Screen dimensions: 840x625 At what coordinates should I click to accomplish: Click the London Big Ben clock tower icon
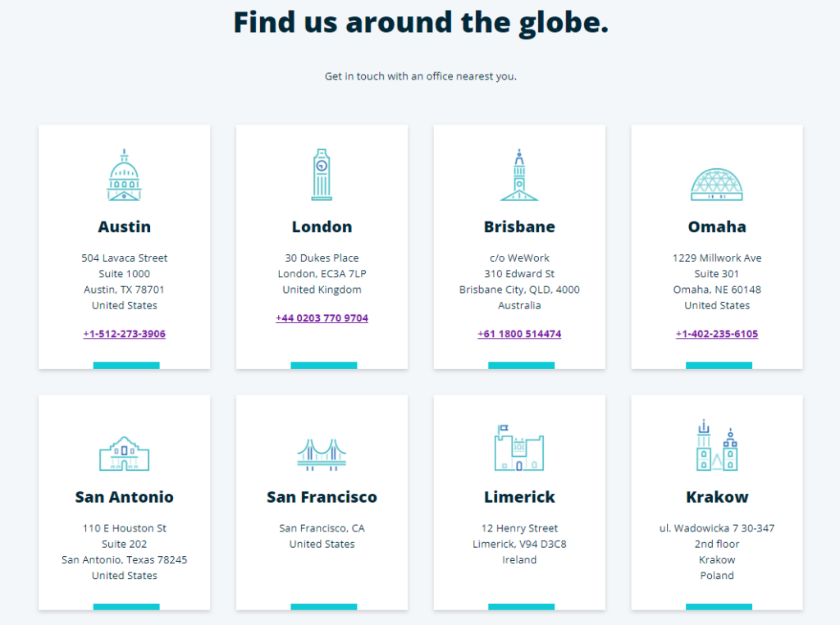click(x=322, y=175)
